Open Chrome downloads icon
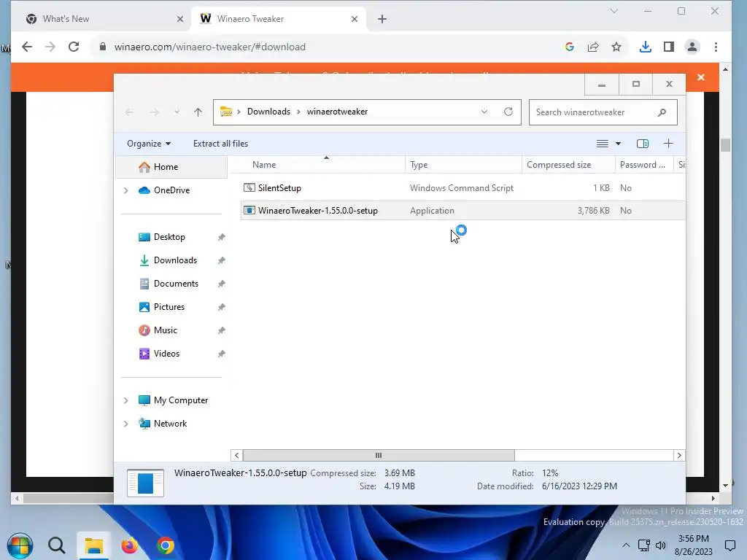Viewport: 747px width, 560px height. (x=645, y=47)
